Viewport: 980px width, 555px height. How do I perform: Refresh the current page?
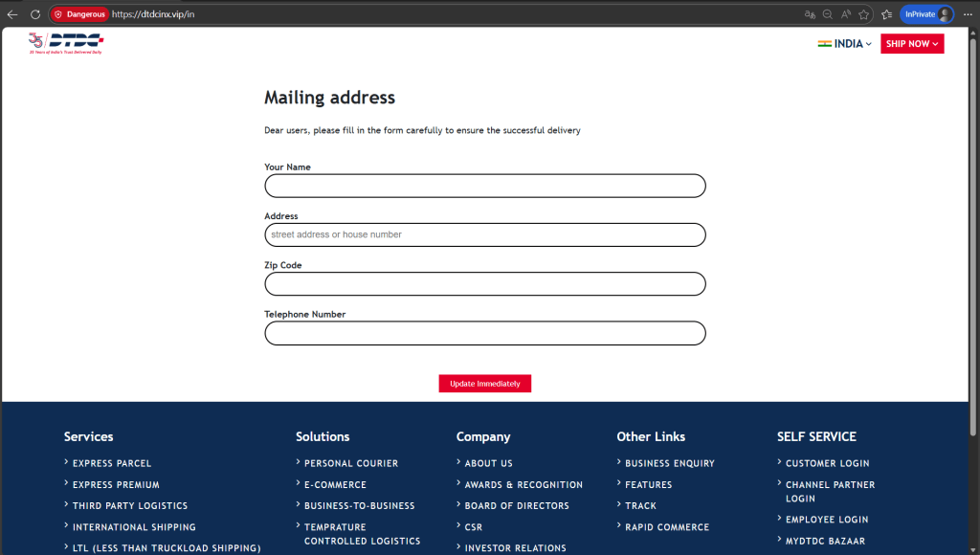tap(36, 13)
